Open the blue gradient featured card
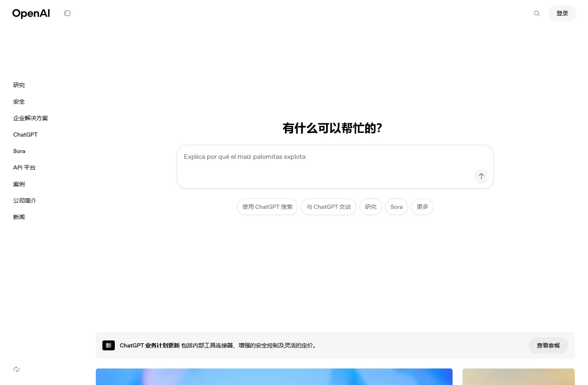588x385 pixels. pyautogui.click(x=274, y=377)
